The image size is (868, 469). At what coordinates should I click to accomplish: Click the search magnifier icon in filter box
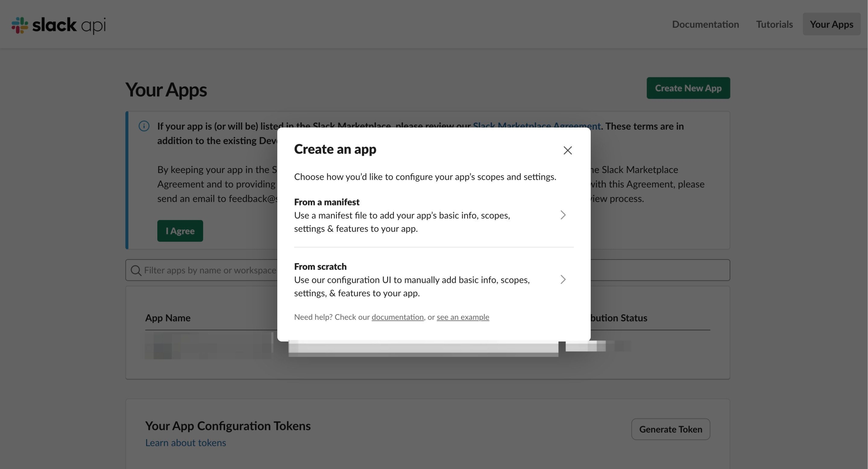point(136,270)
